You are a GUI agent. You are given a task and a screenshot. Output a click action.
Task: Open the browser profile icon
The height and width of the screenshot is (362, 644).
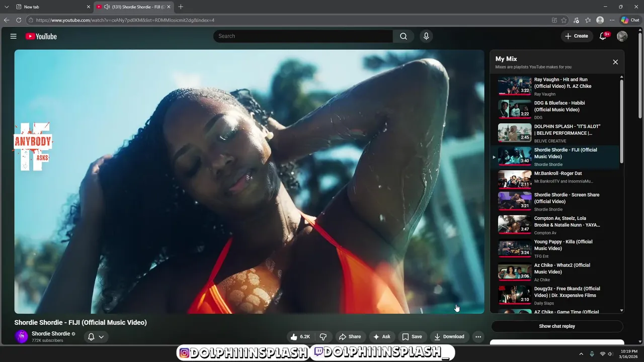point(600,20)
